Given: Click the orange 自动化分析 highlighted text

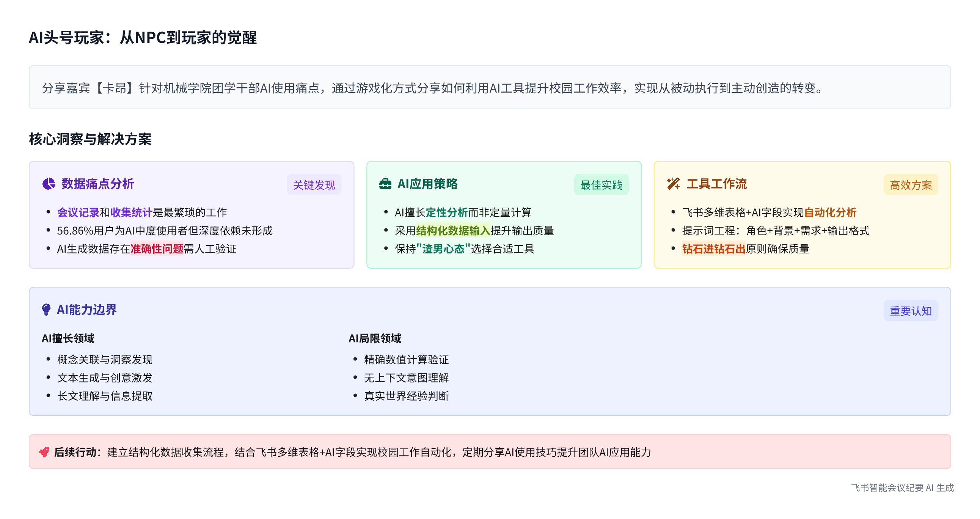Looking at the screenshot, I should 830,212.
